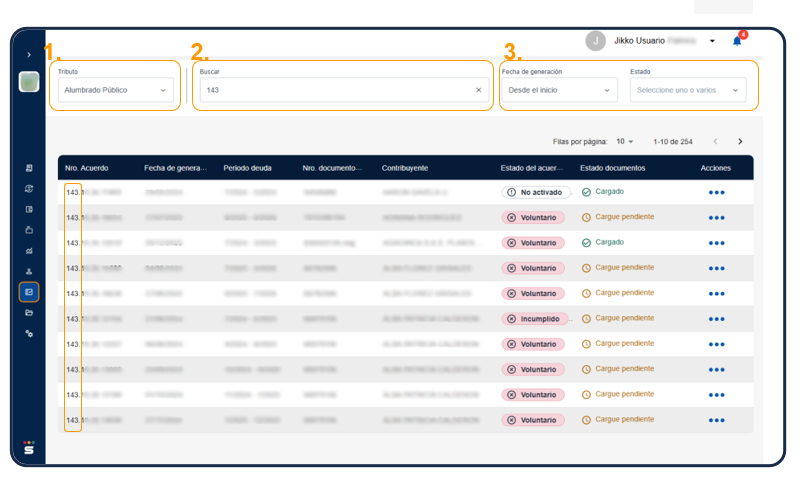Click the No activado status badge
The height and width of the screenshot is (486, 806).
pyautogui.click(x=536, y=192)
